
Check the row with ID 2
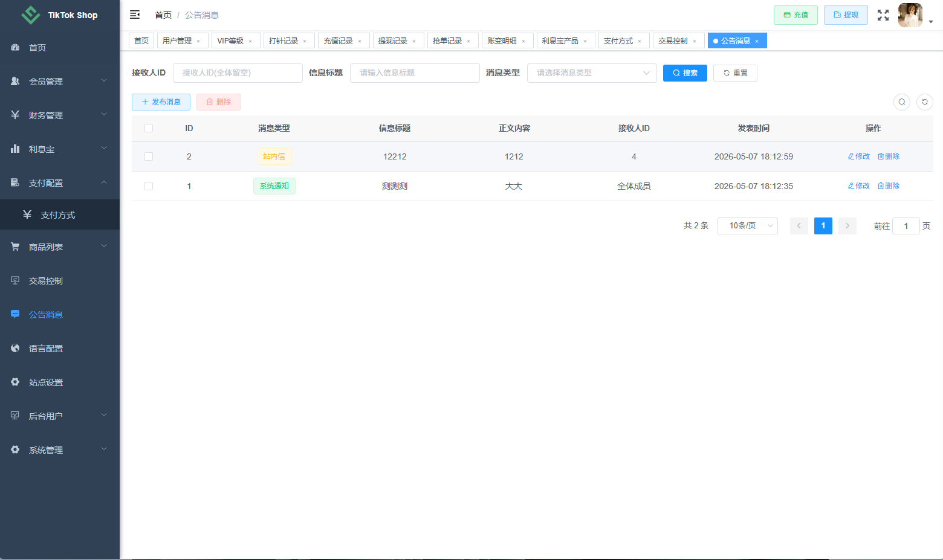pos(149,156)
